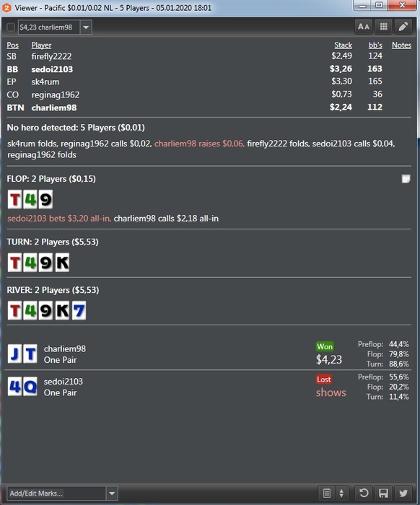
Task: Click the clipboard copy icon
Action: [x=327, y=493]
